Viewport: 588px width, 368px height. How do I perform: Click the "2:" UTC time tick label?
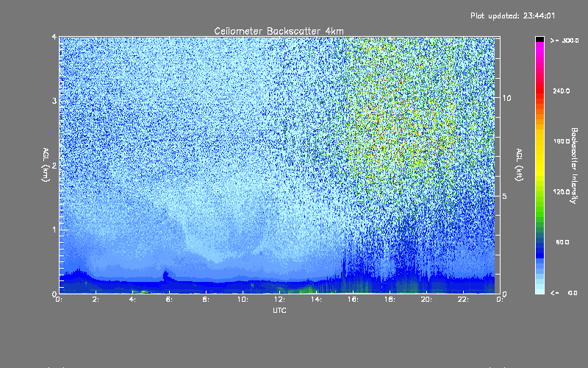pyautogui.click(x=96, y=300)
